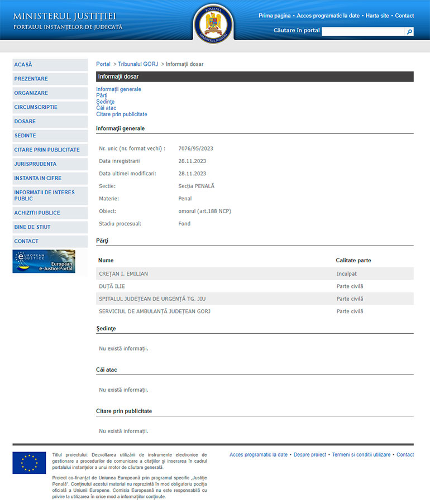The width and height of the screenshot is (430, 504).
Task: Open CIRCUMSCRIPTIE sidebar item
Action: pos(50,107)
